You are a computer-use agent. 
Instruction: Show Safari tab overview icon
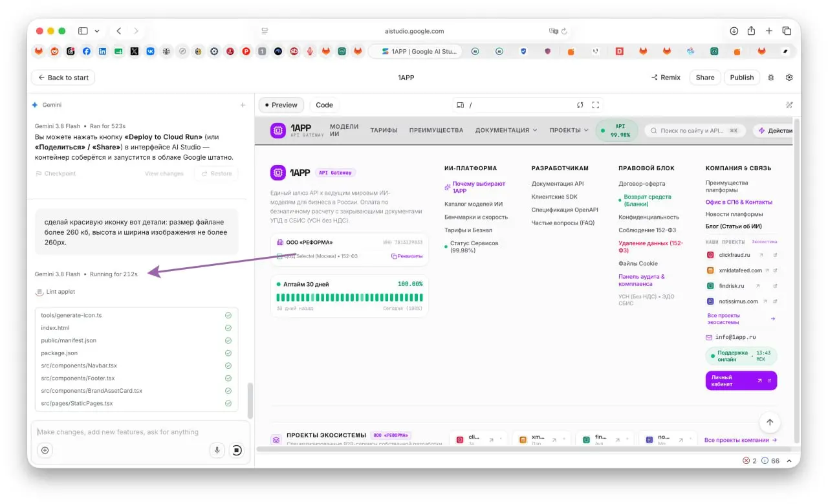(x=787, y=31)
